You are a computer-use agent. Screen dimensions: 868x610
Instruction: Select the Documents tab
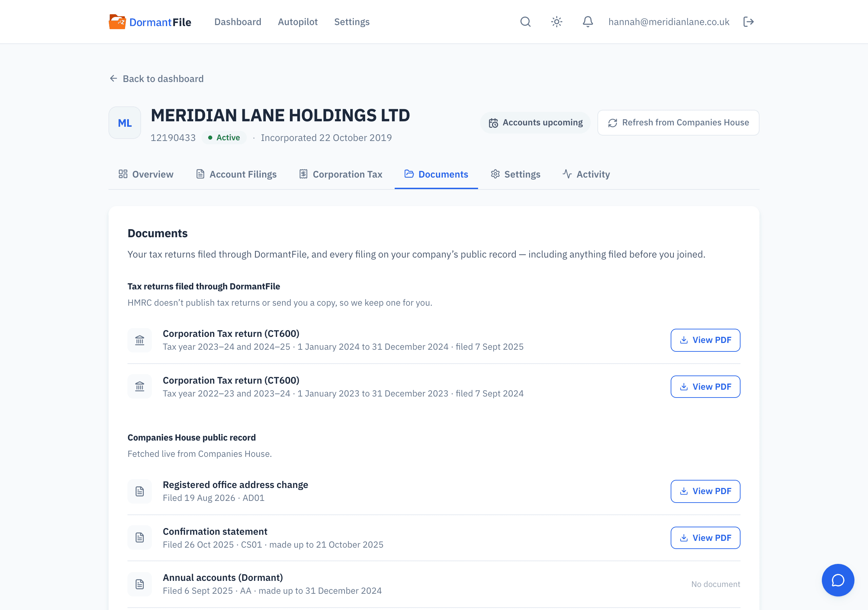point(436,174)
